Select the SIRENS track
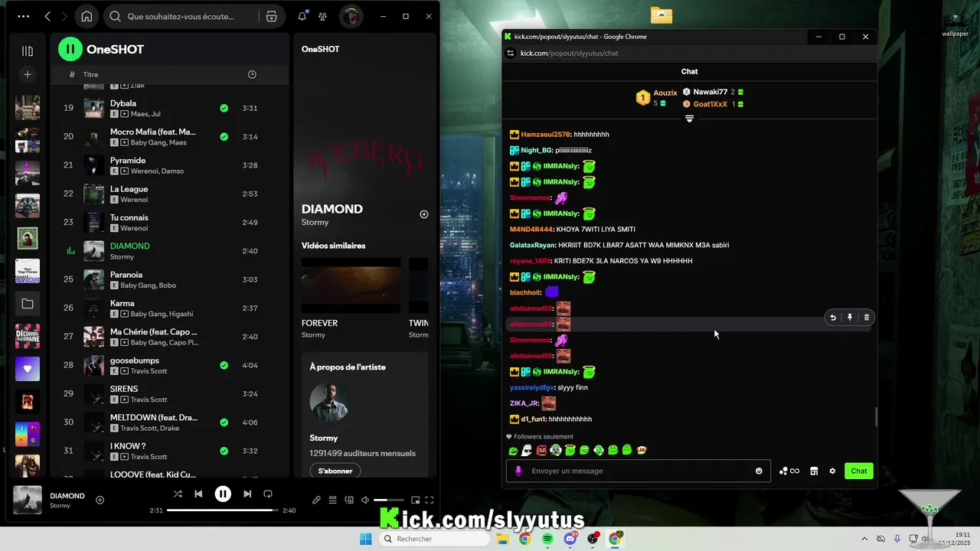This screenshot has width=980, height=551. point(169,393)
